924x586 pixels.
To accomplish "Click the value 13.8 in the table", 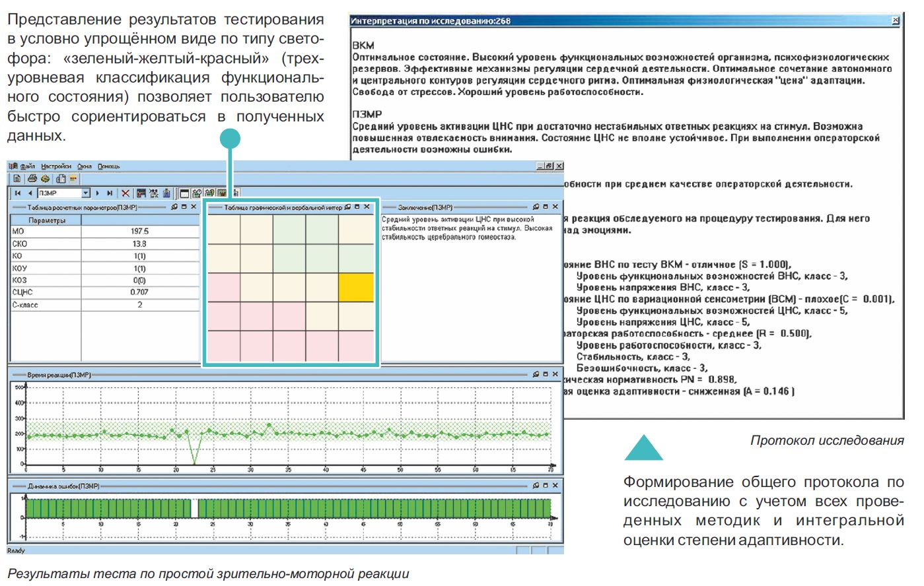I will click(139, 244).
